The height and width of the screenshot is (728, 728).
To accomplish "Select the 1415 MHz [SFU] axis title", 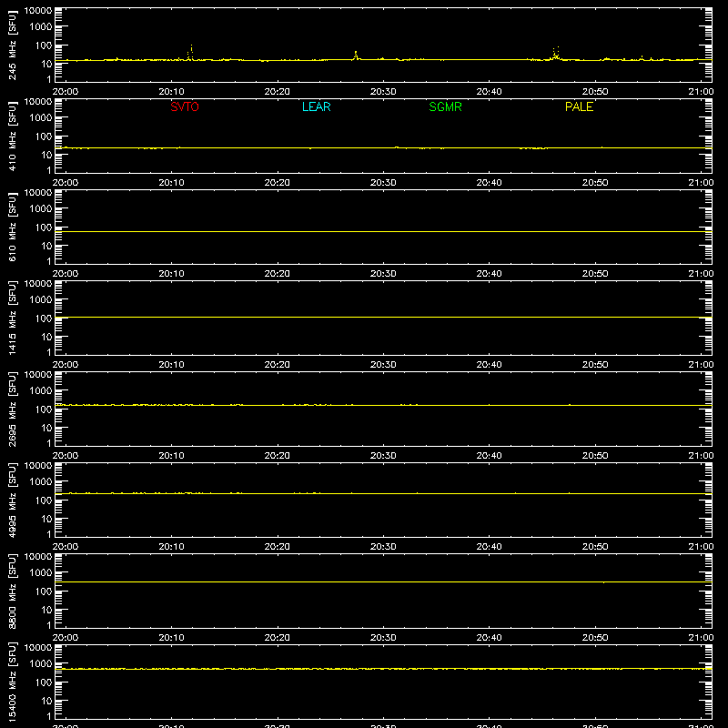I will point(12,318).
